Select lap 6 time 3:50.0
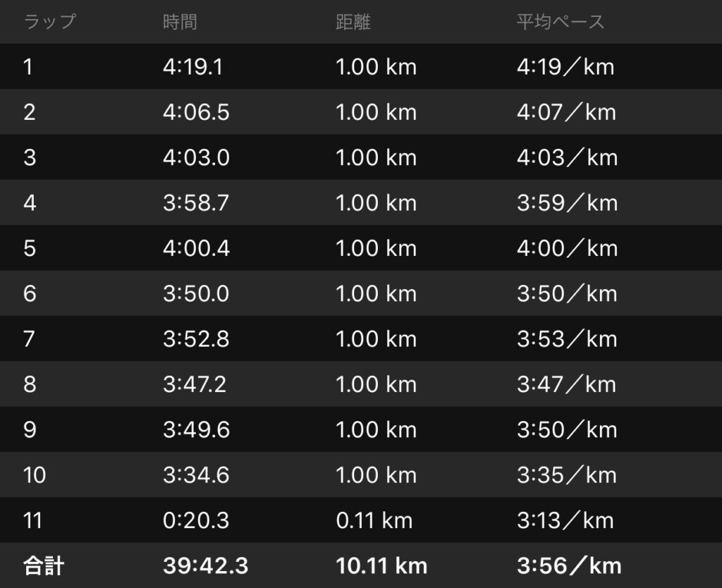722x588 pixels. tap(196, 293)
